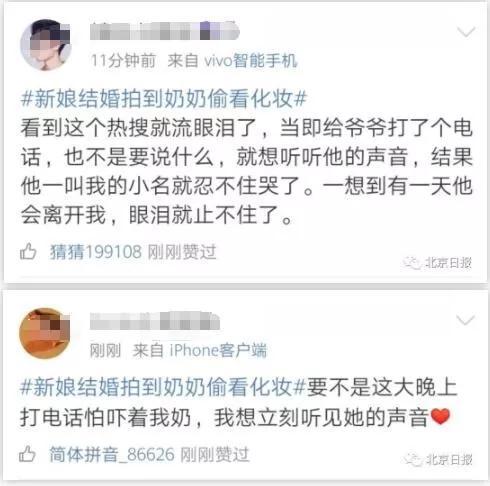Viewport: 490px width, 486px height.
Task: Open the 简体拼音_86626 user profile
Action: (x=112, y=454)
